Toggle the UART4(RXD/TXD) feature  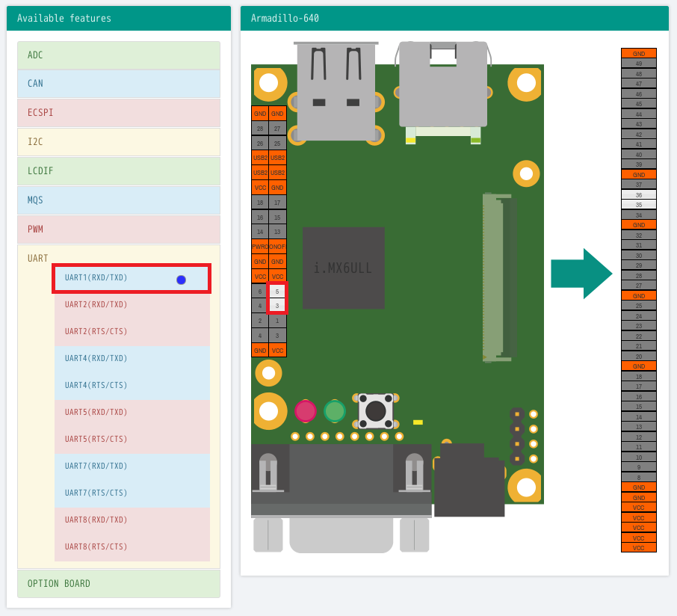tap(96, 358)
